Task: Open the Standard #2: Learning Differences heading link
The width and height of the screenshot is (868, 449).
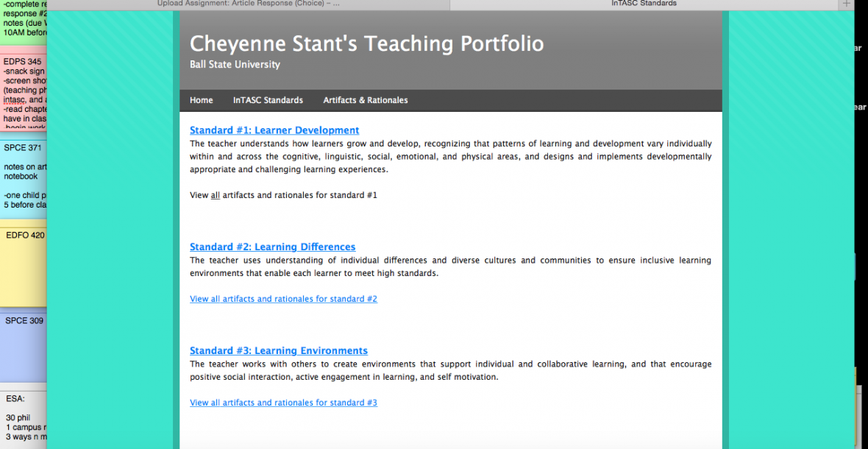Action: pos(272,247)
